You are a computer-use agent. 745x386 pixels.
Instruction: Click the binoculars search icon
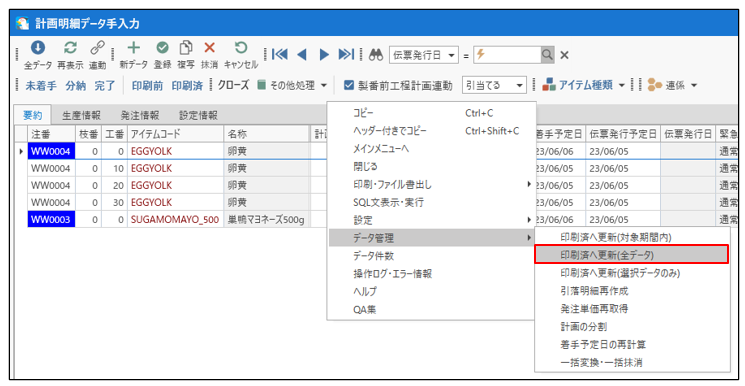click(x=376, y=55)
